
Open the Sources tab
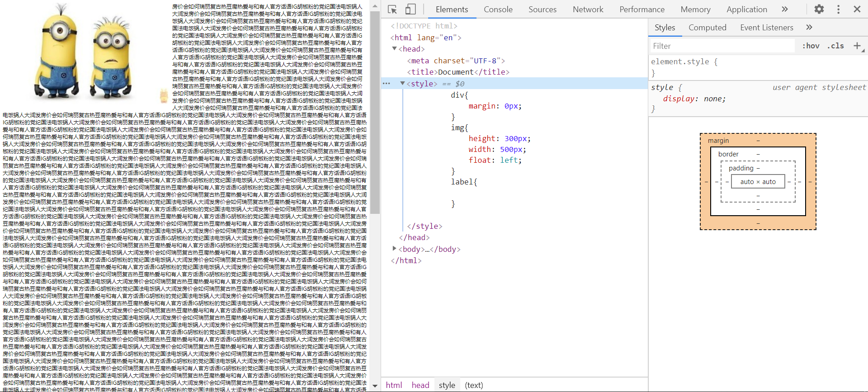(542, 9)
